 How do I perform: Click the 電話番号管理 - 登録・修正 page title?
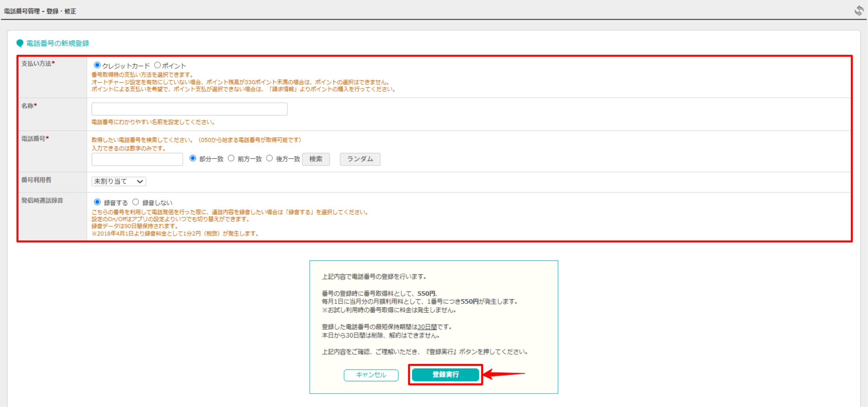click(40, 11)
